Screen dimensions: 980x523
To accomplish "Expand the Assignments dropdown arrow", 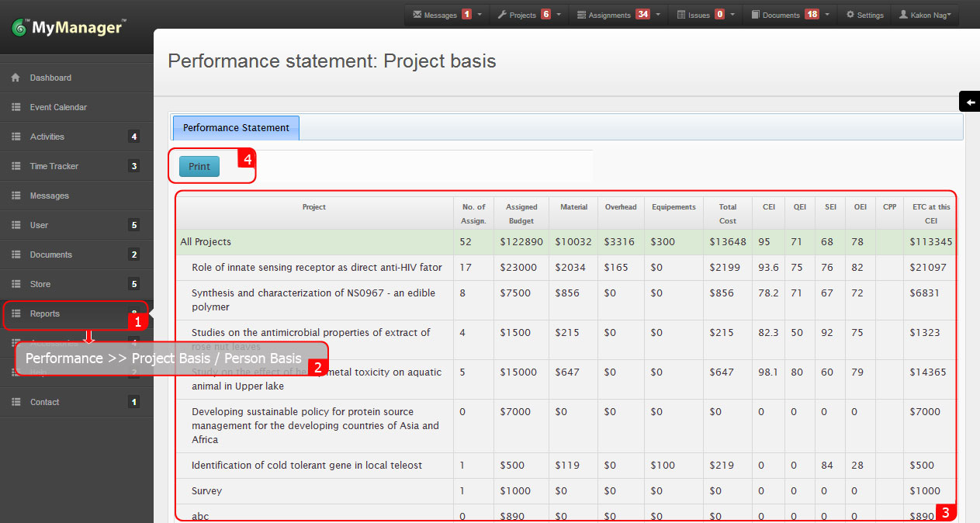I will (x=659, y=15).
